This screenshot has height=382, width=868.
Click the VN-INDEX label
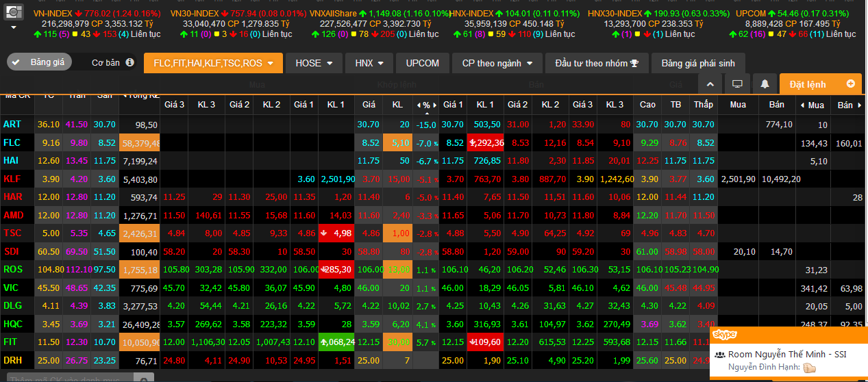point(52,13)
